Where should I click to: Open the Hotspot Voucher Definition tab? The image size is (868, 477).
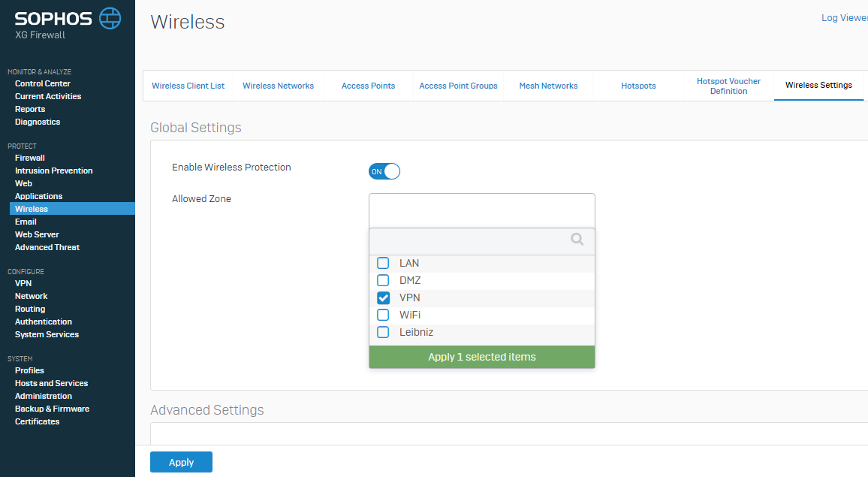728,85
